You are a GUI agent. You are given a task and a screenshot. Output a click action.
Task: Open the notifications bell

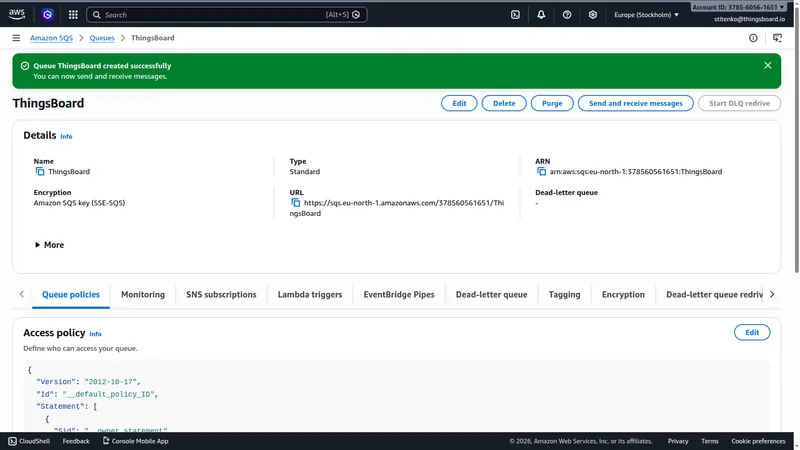[541, 15]
